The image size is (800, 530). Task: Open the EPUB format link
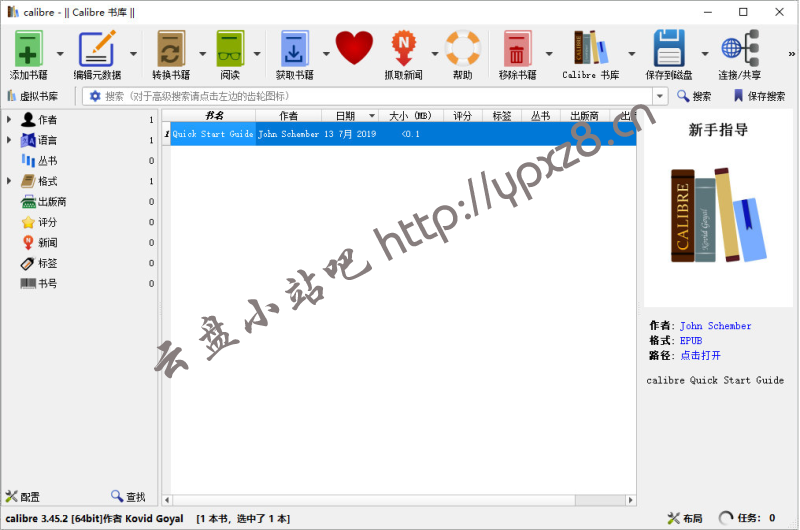point(691,340)
